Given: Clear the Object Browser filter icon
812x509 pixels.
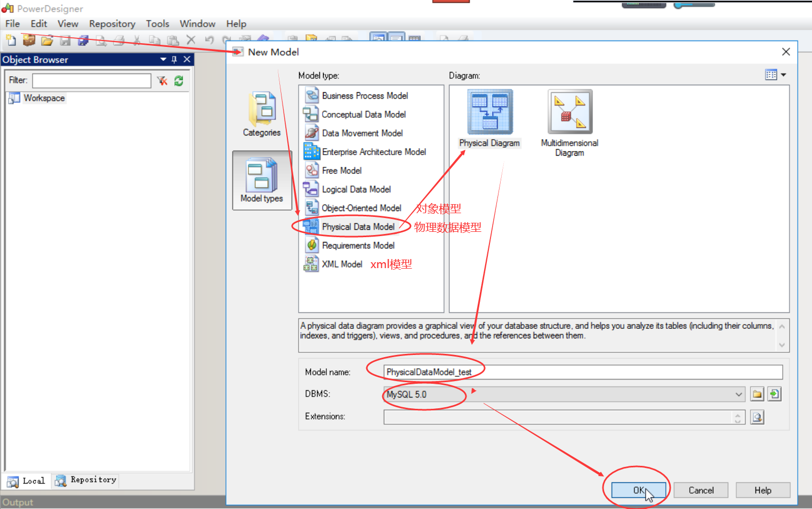Looking at the screenshot, I should point(162,80).
